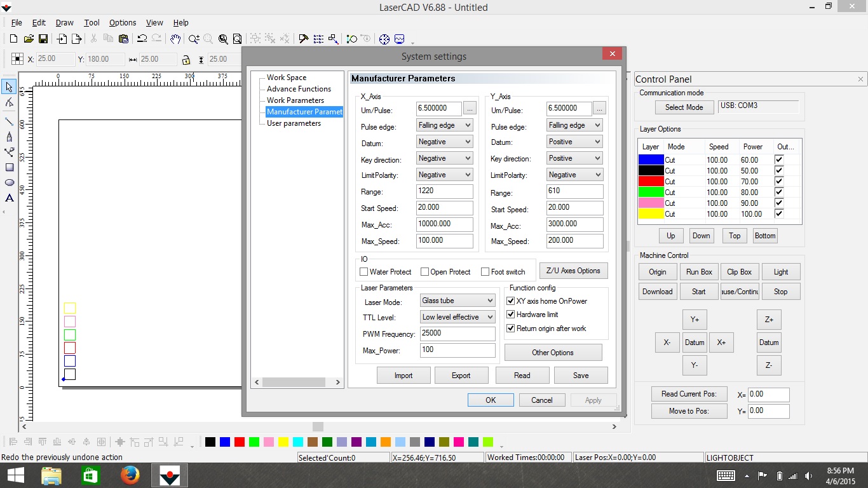Click the Undo arrow icon
This screenshot has height=488, width=868.
[142, 39]
